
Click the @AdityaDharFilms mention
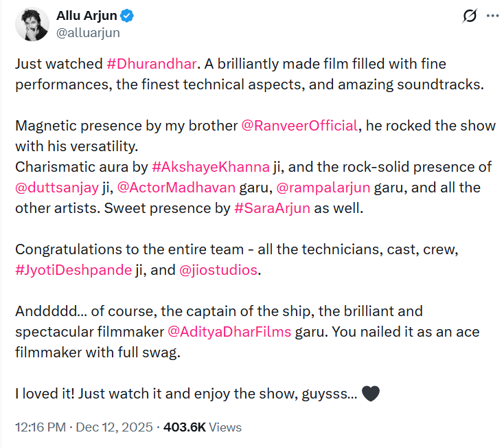229,332
